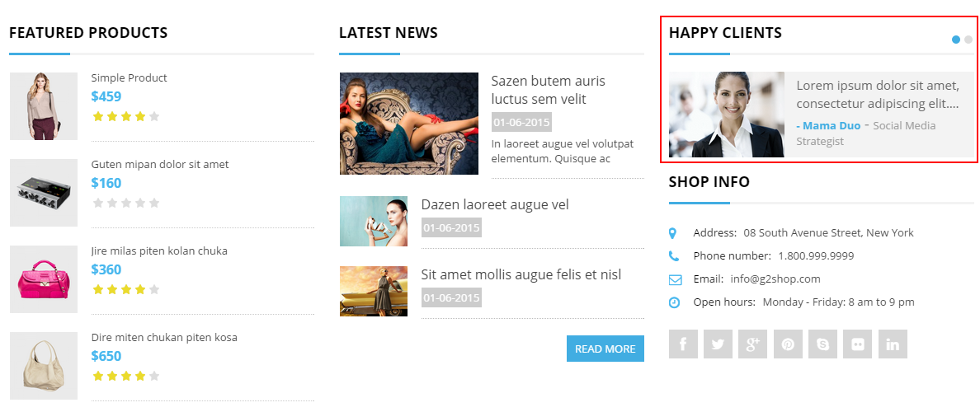The image size is (980, 412).
Task: Click the date under Sazen butem auris
Action: coord(521,122)
